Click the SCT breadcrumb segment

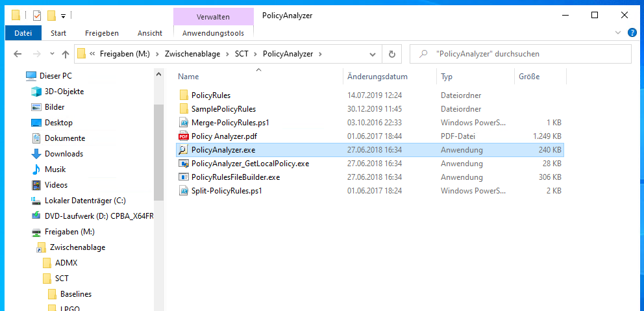[x=241, y=54]
